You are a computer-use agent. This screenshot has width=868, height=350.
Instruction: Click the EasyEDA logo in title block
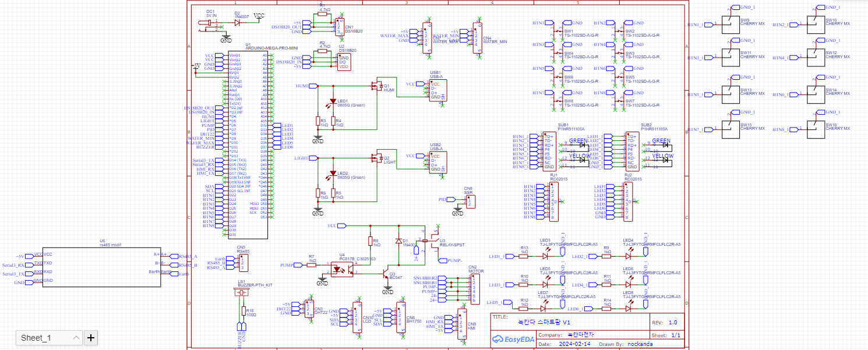pos(513,338)
